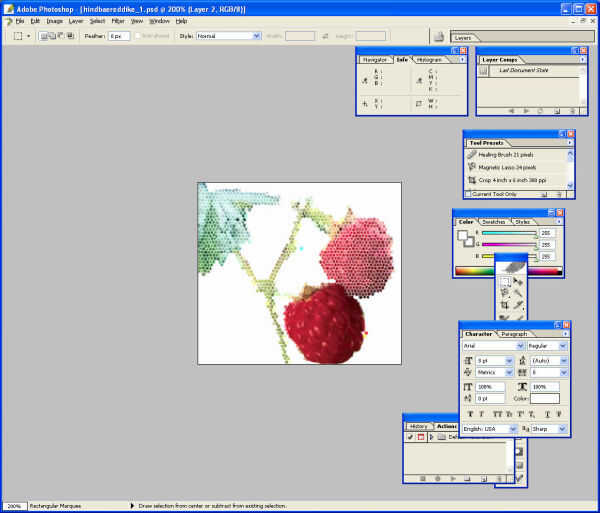Apply Strikethrough in Character palette
Screen dimensions: 600x513
(559, 414)
